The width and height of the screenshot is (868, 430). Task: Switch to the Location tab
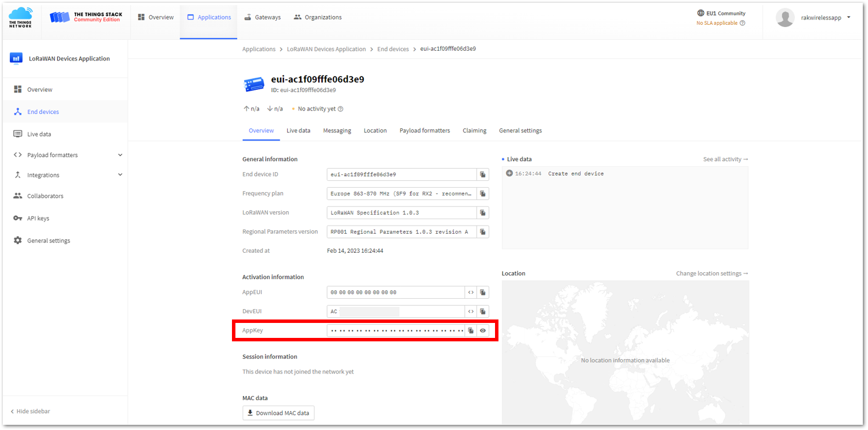[x=375, y=131]
